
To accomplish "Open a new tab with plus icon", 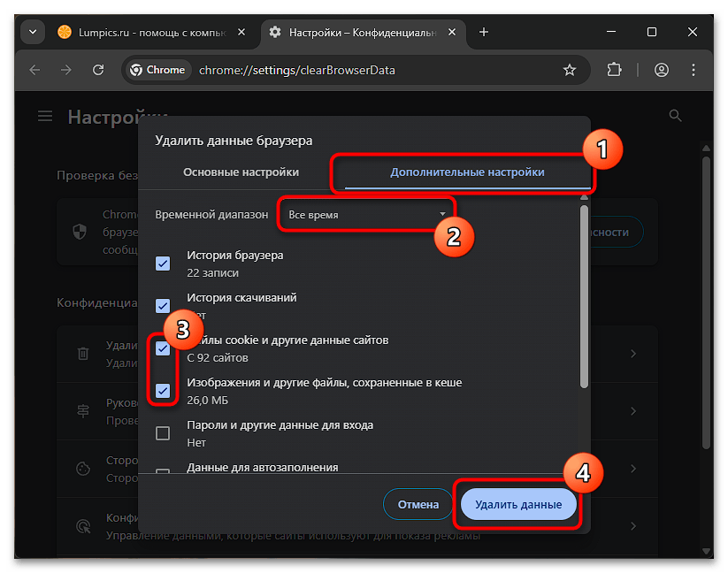I will pos(483,32).
